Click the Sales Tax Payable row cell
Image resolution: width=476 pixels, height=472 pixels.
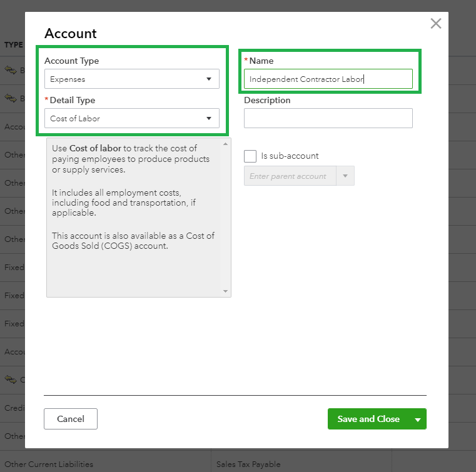point(248,464)
